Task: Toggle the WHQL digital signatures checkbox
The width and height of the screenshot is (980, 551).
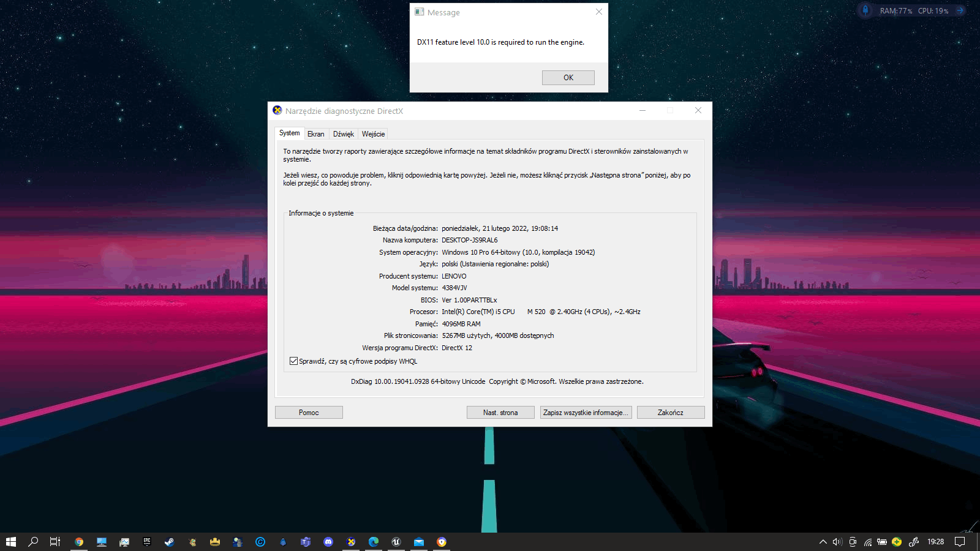Action: tap(293, 361)
